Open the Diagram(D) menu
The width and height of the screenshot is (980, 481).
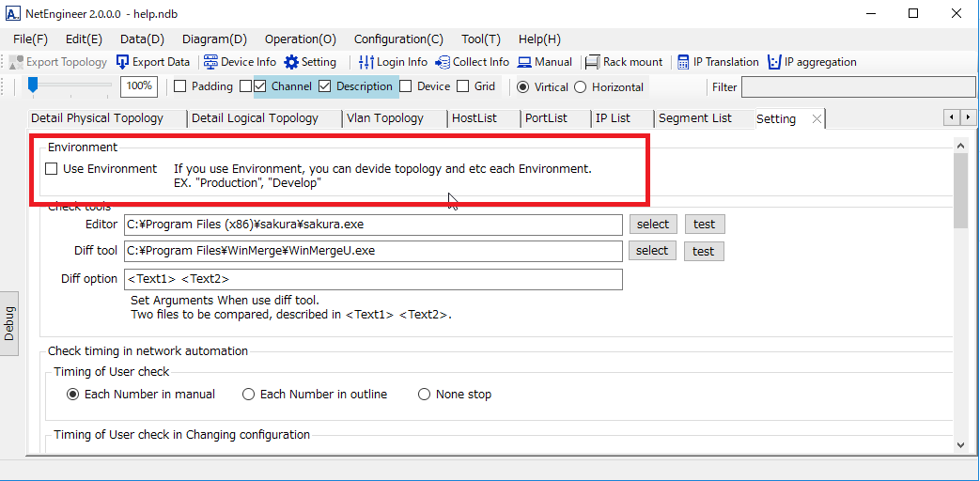214,39
